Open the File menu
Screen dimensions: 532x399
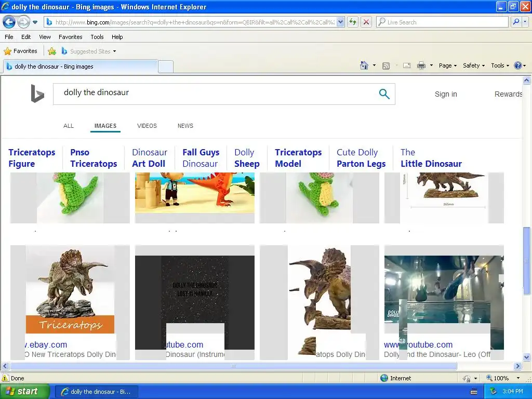point(9,37)
